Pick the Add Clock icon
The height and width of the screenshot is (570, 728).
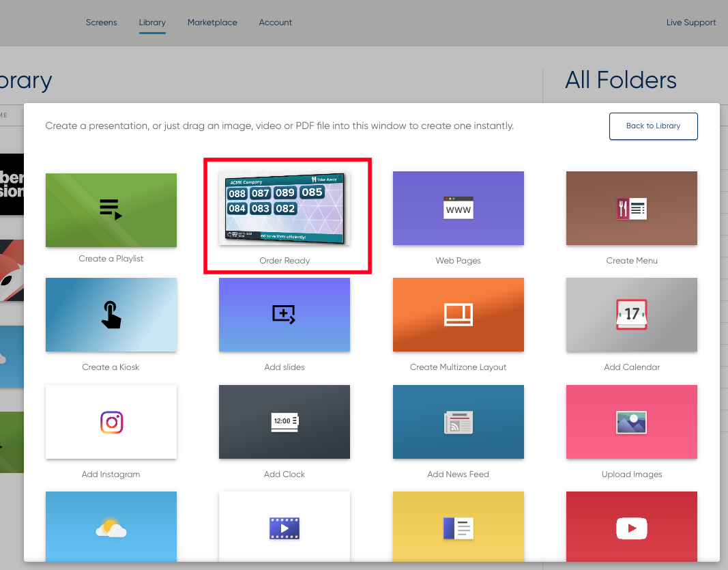pyautogui.click(x=284, y=422)
